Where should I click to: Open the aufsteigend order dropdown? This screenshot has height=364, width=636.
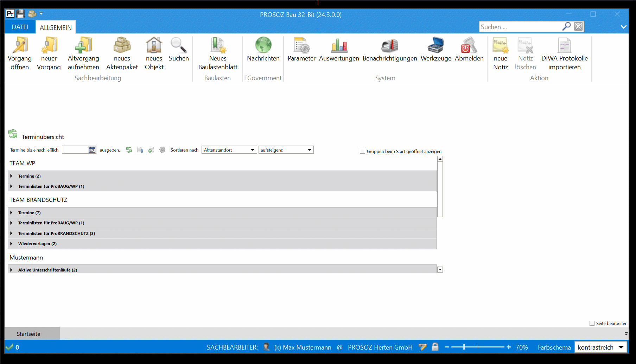[x=286, y=150]
